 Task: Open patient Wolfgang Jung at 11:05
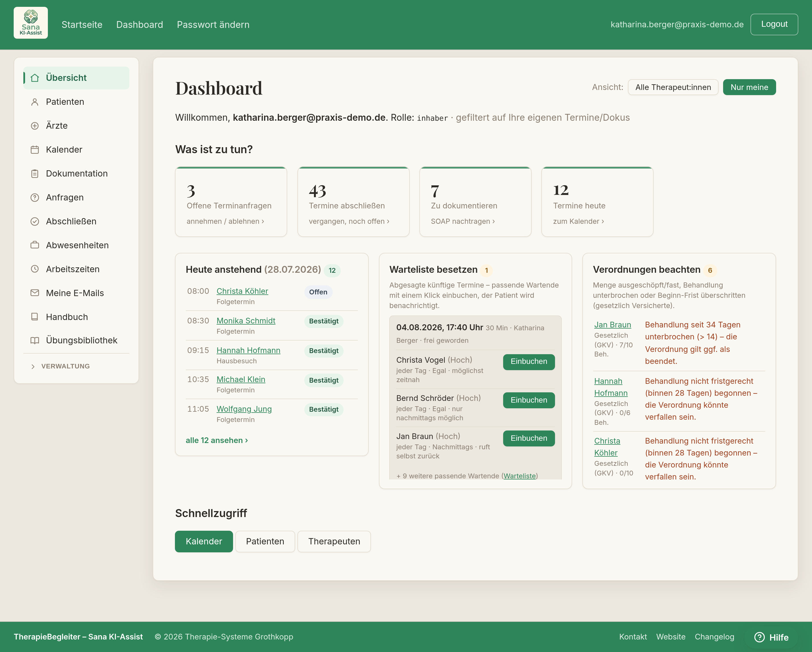click(244, 409)
